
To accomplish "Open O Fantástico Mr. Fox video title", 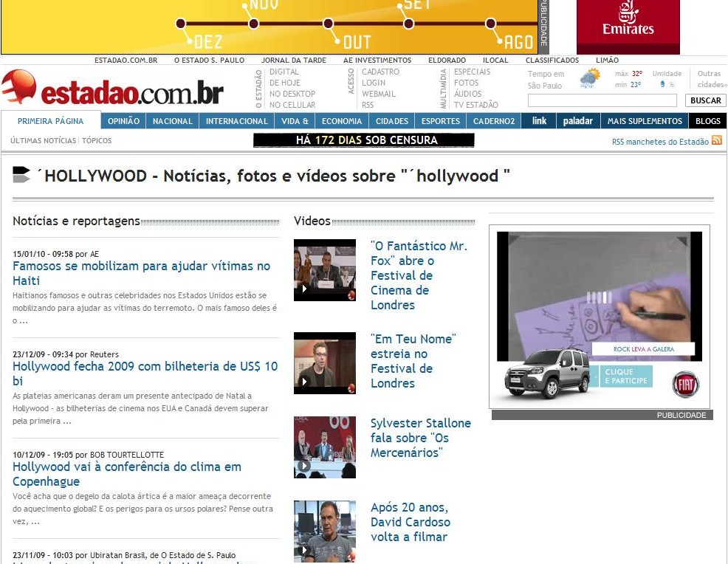I will pos(419,275).
